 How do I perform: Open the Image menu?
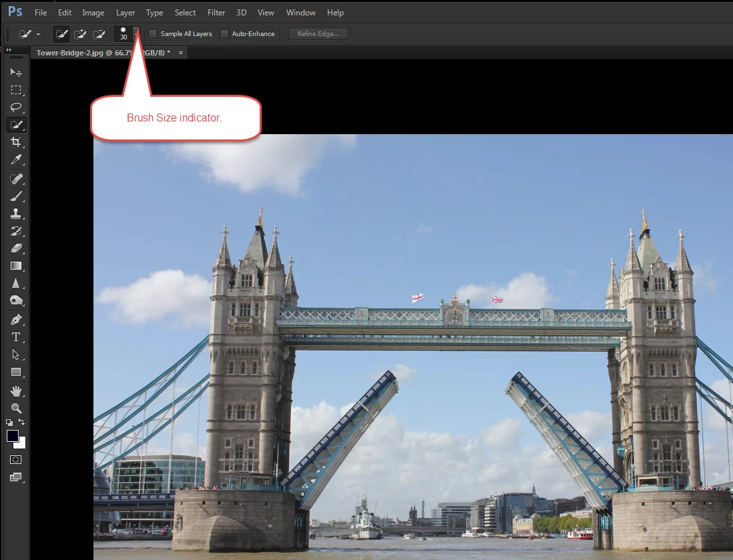tap(93, 13)
